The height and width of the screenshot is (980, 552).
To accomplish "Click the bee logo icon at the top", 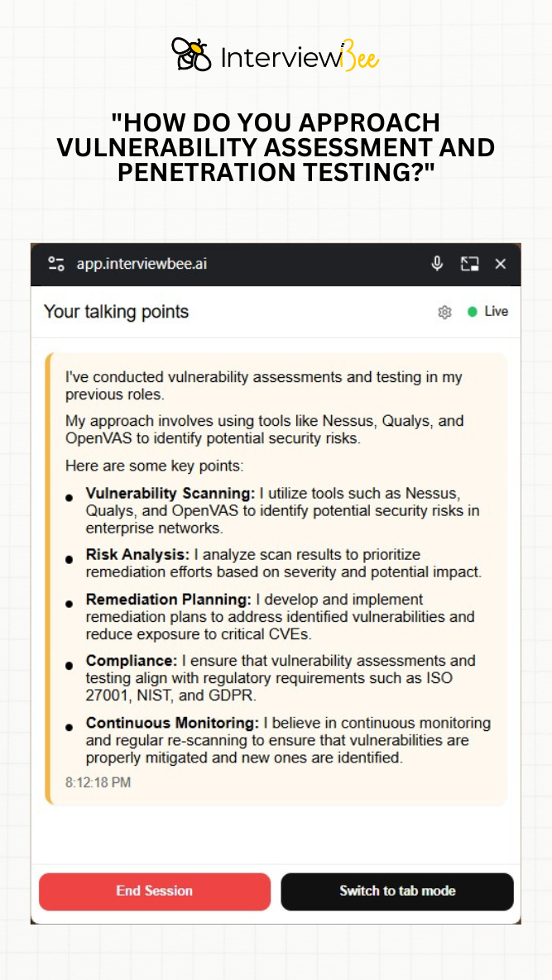I will point(191,55).
